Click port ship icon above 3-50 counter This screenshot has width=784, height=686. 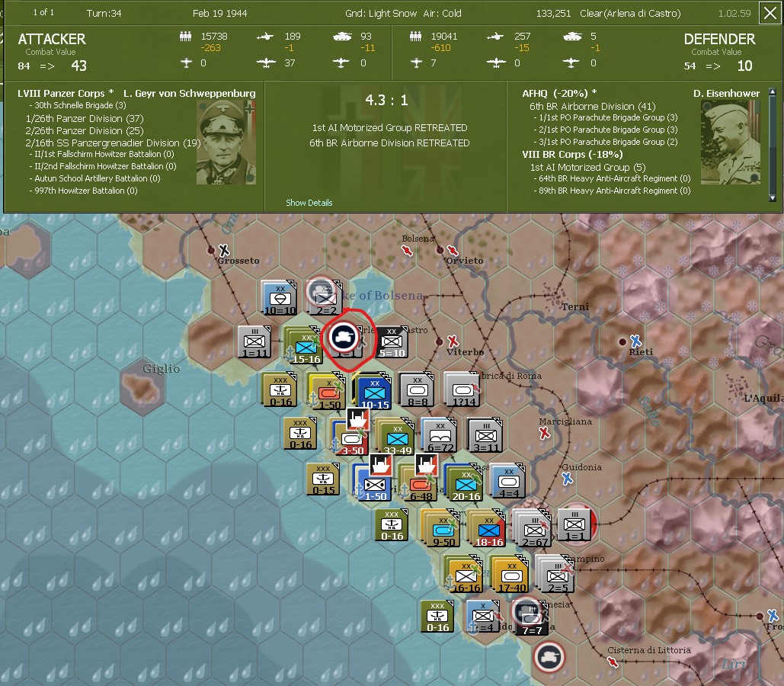pyautogui.click(x=358, y=419)
